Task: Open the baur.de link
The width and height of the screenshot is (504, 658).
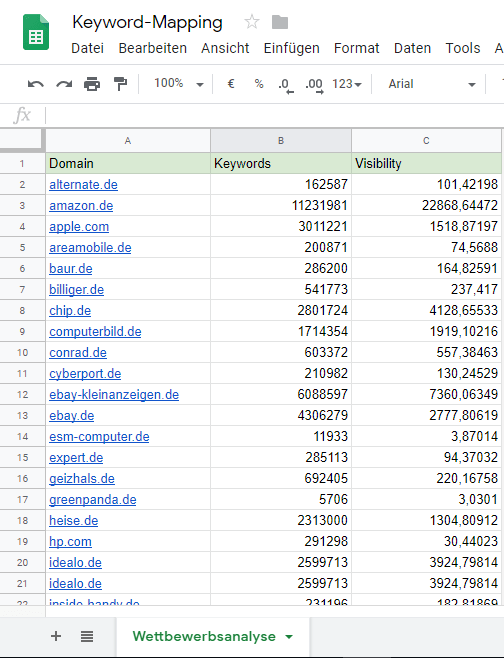Action: [x=71, y=269]
